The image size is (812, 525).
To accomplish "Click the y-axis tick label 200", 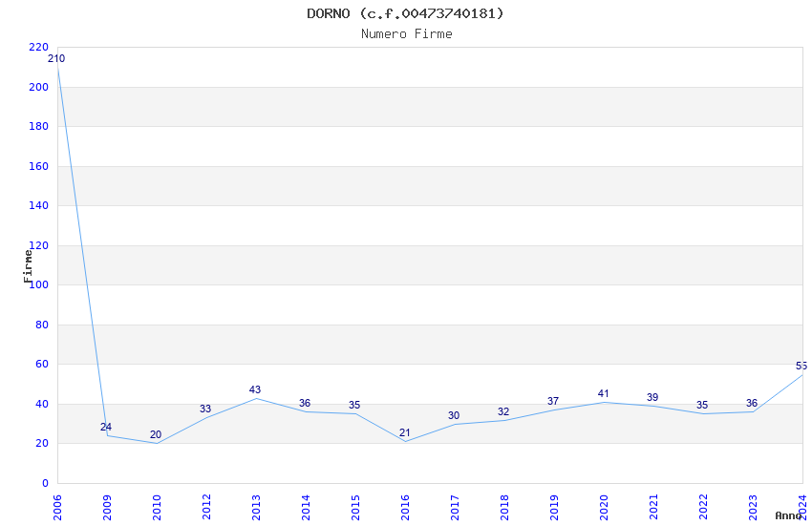I will tap(39, 88).
